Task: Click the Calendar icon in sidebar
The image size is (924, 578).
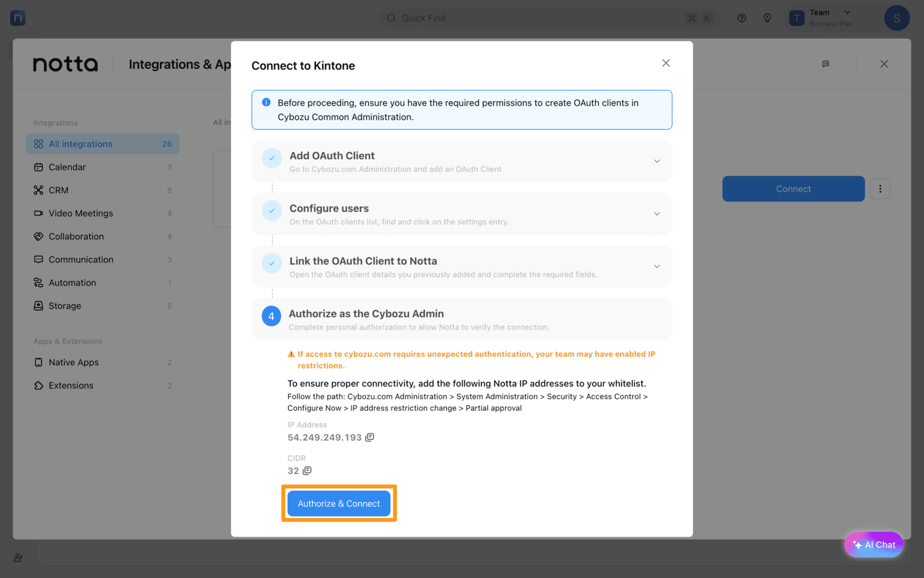Action: click(x=39, y=167)
